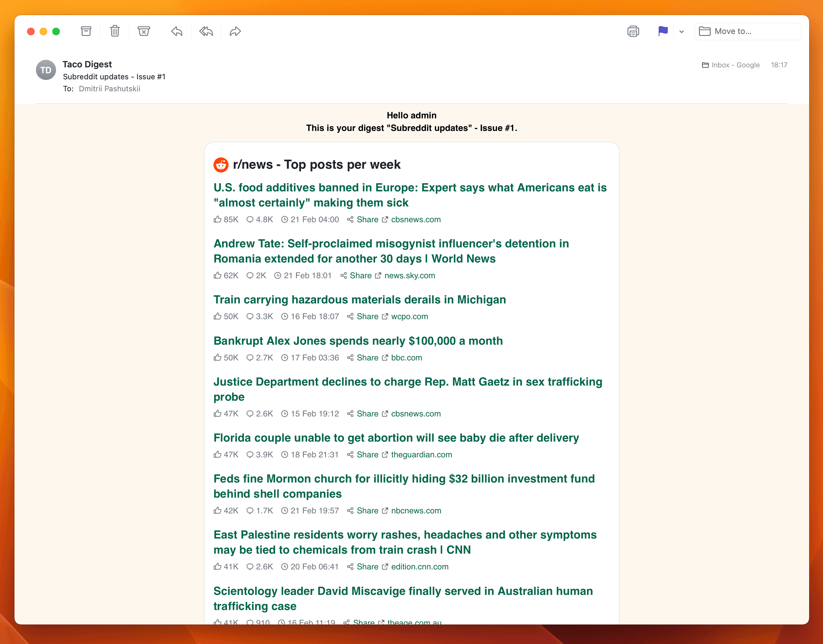Open Bankrupt Alex Jones spending headline
Screen dimensions: 823x644
[358, 341]
